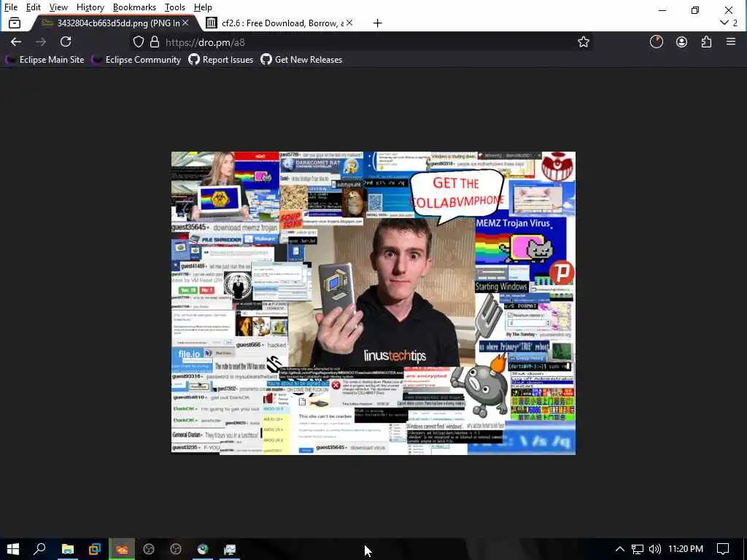Open Windows taskbar search

39,549
